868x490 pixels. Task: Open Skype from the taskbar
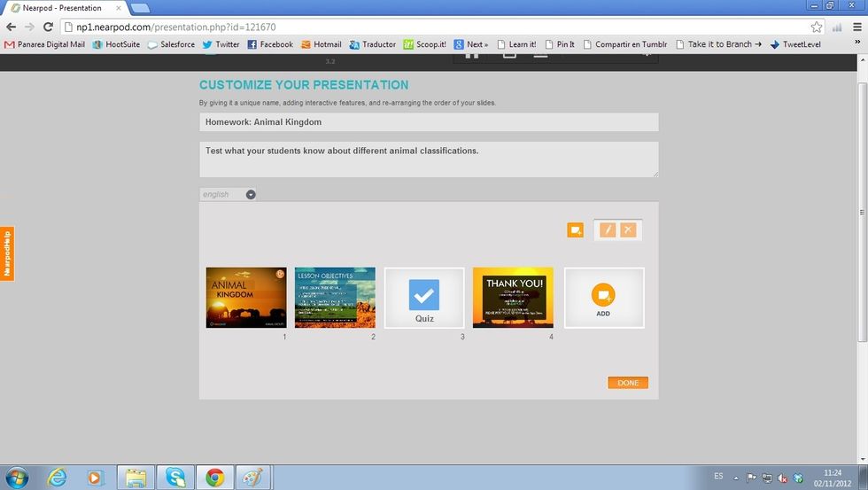[x=175, y=478]
